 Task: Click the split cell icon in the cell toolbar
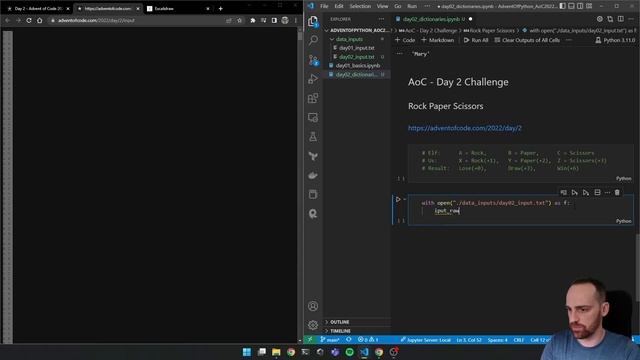pos(598,192)
